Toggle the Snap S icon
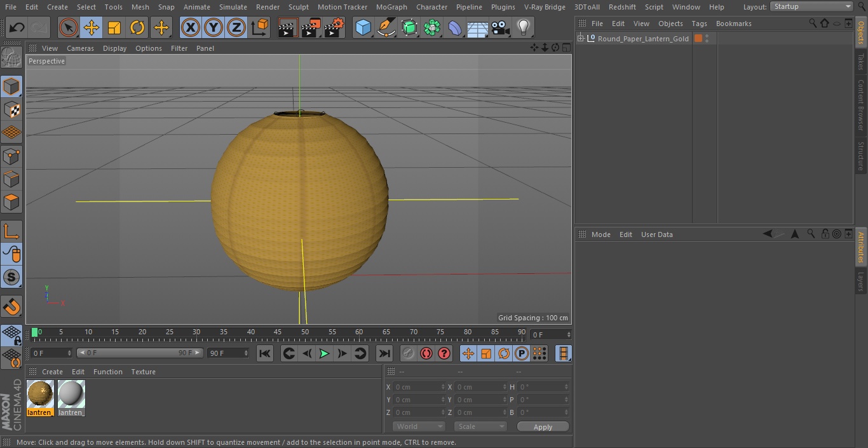This screenshot has height=448, width=868. (x=11, y=277)
